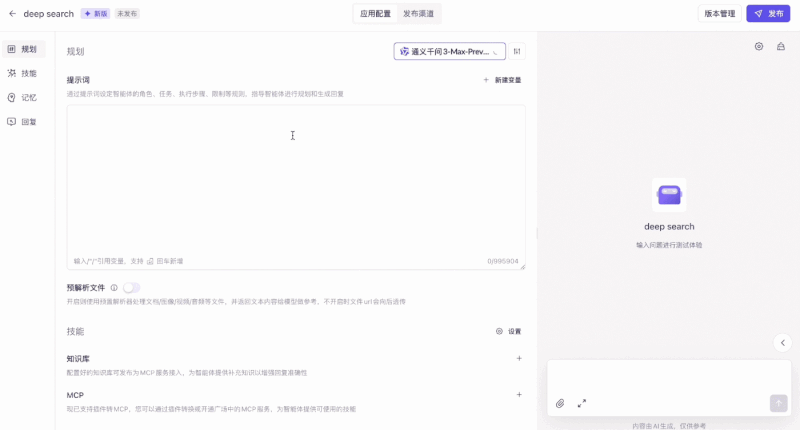The height and width of the screenshot is (430, 800).
Task: Add an MCP service with the plus icon
Action: point(518,395)
